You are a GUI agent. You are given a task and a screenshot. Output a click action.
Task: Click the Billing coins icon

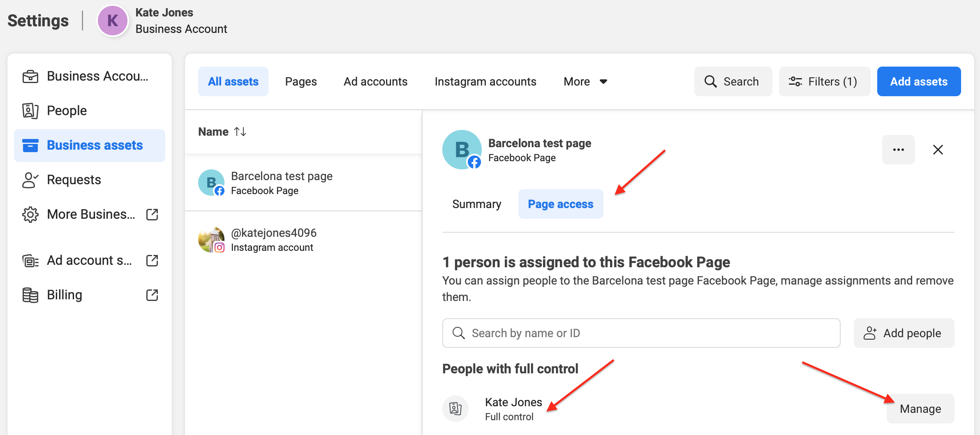(x=30, y=295)
